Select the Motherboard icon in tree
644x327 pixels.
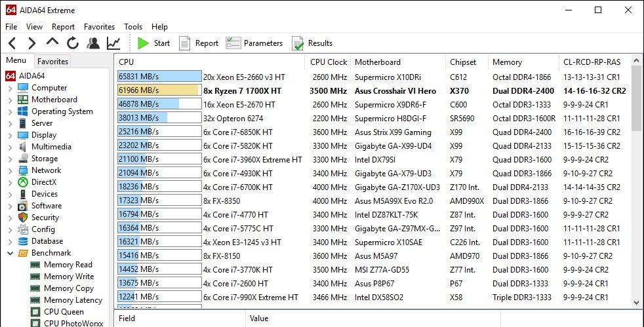point(23,100)
